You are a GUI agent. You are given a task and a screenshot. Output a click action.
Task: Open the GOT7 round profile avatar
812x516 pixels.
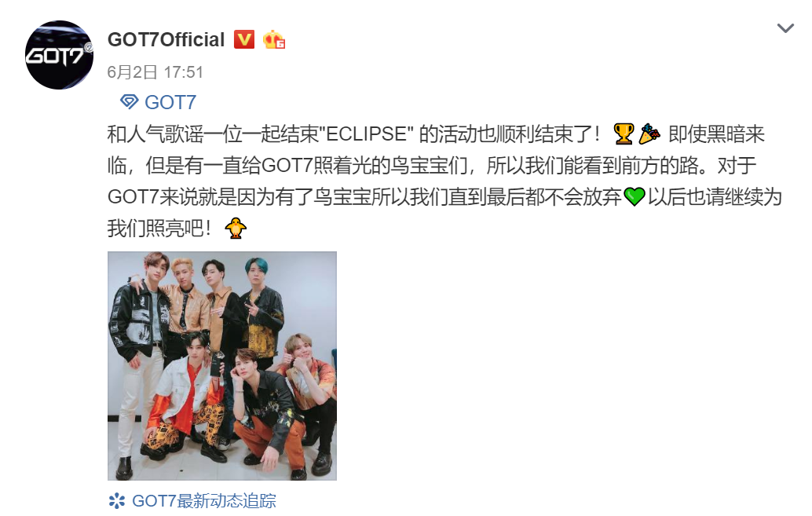click(x=60, y=55)
